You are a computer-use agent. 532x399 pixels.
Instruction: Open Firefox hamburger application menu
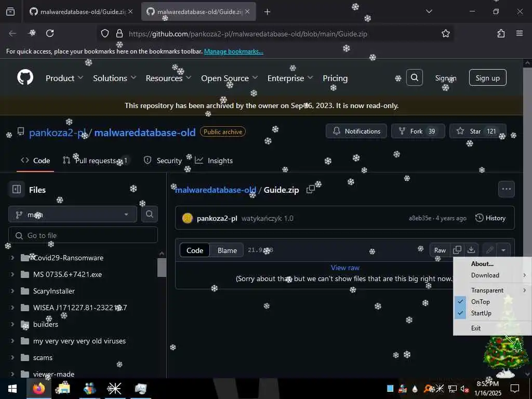click(520, 33)
